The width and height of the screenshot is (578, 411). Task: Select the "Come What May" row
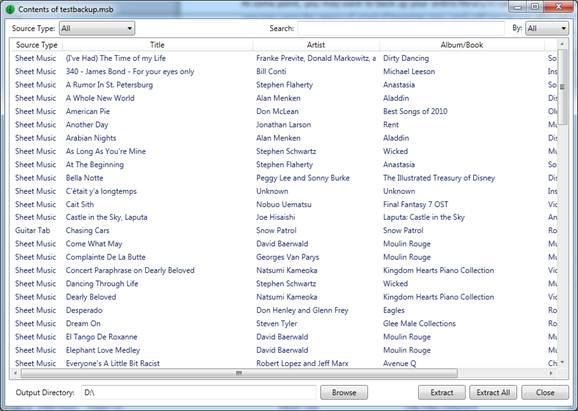click(284, 244)
